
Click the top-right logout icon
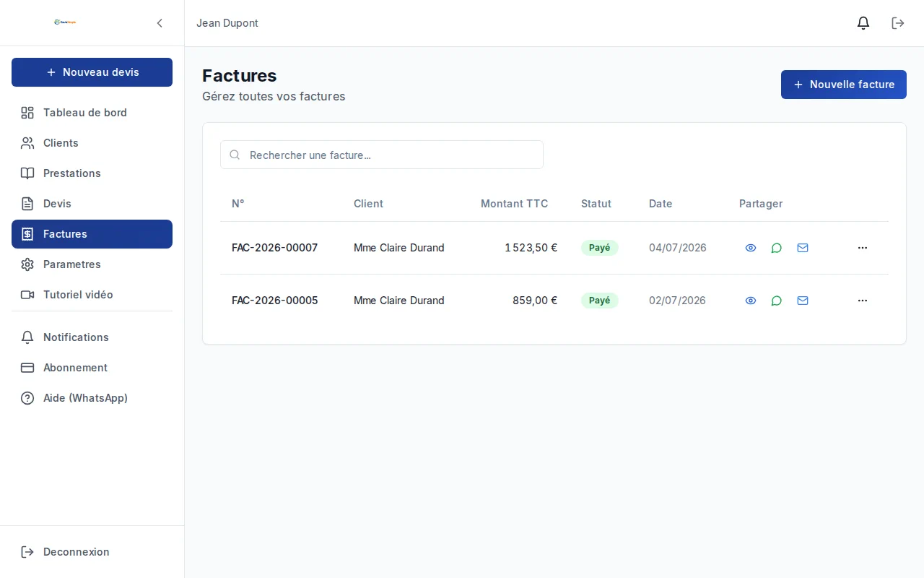pyautogui.click(x=898, y=23)
